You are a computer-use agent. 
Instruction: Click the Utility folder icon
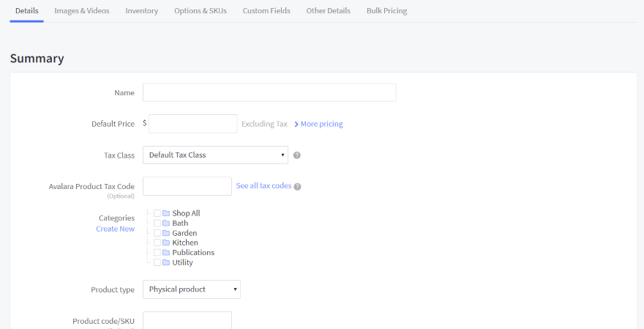click(166, 262)
